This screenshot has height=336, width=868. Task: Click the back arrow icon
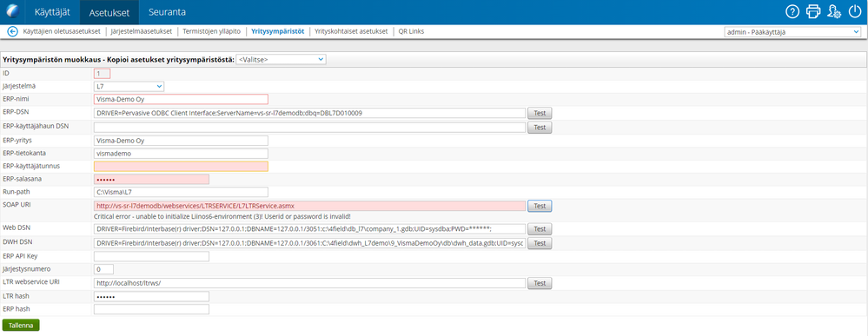tap(12, 31)
